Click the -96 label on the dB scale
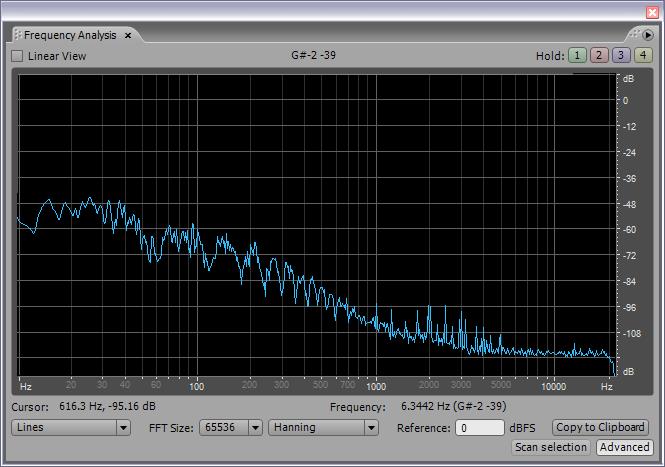Image resolution: width=665 pixels, height=467 pixels. [629, 308]
